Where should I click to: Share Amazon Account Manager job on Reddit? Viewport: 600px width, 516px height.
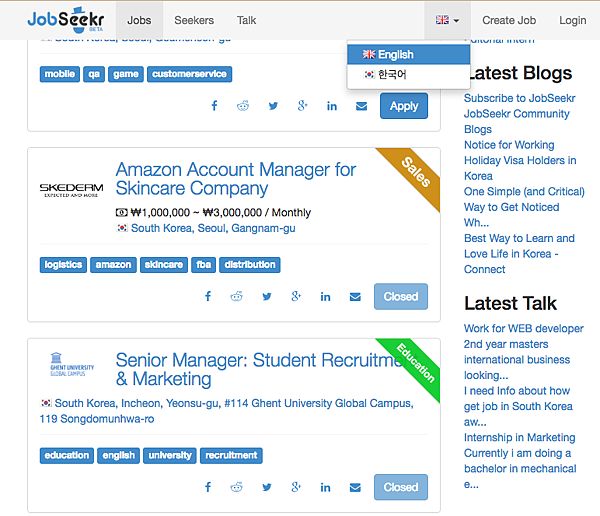(x=237, y=296)
